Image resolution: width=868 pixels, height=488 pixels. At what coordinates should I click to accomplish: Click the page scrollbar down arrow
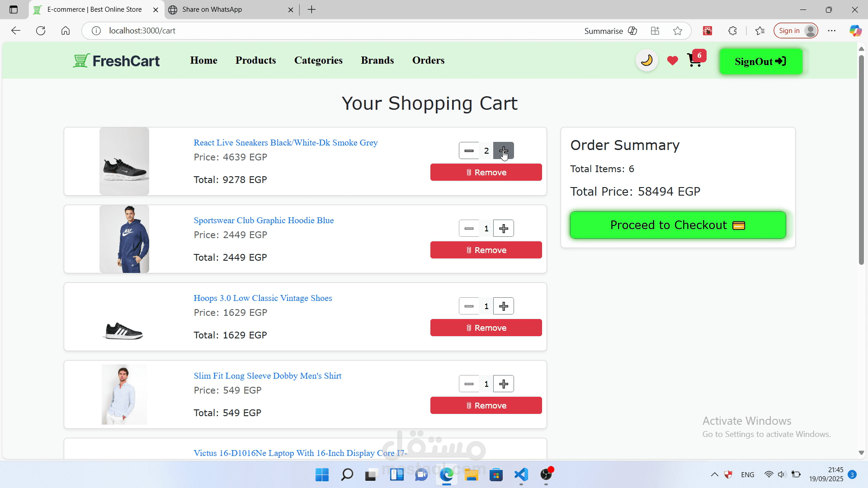[861, 453]
